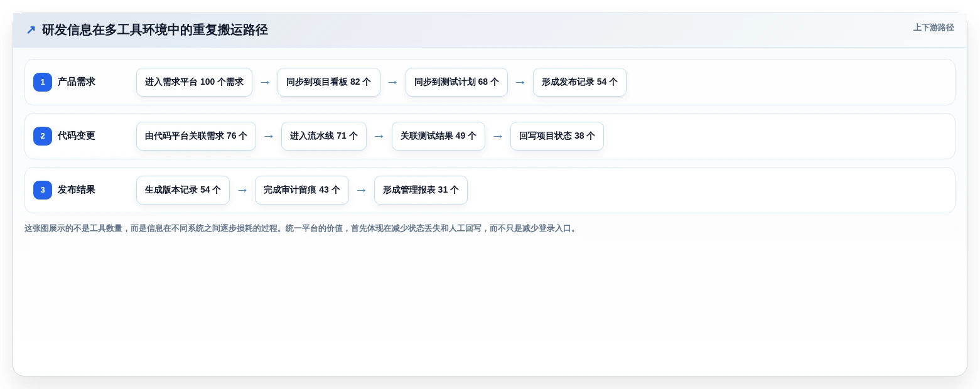Click the arrow after 同步到项目看板 82 个
This screenshot has height=389, width=980.
tap(393, 82)
